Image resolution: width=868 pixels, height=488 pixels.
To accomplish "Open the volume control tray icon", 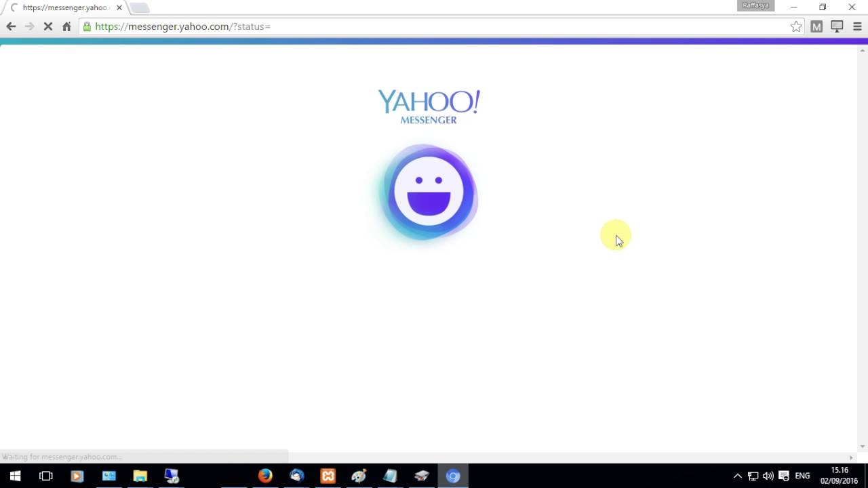I will point(768,476).
